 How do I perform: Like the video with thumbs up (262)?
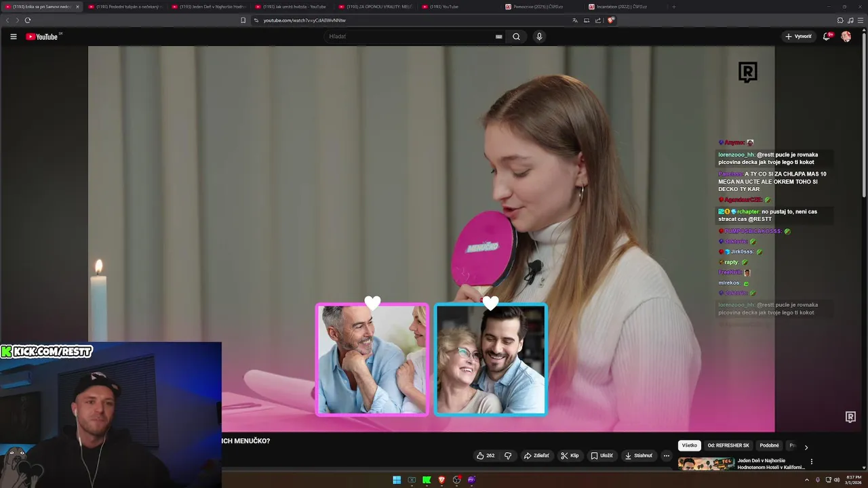point(486,455)
